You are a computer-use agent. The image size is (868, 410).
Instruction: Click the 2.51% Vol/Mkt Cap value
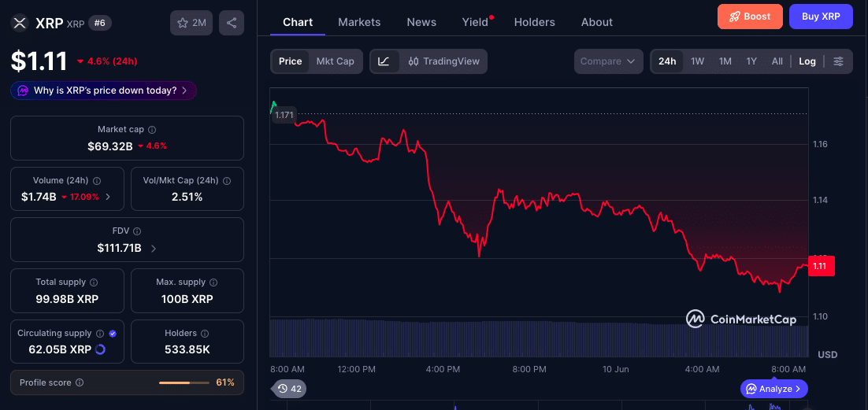pyautogui.click(x=187, y=197)
